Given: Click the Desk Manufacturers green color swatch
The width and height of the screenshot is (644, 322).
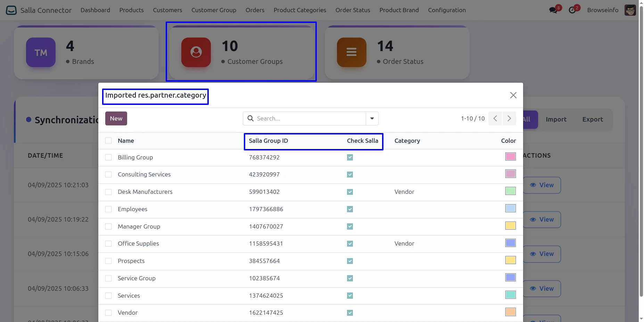Looking at the screenshot, I should pyautogui.click(x=510, y=191).
